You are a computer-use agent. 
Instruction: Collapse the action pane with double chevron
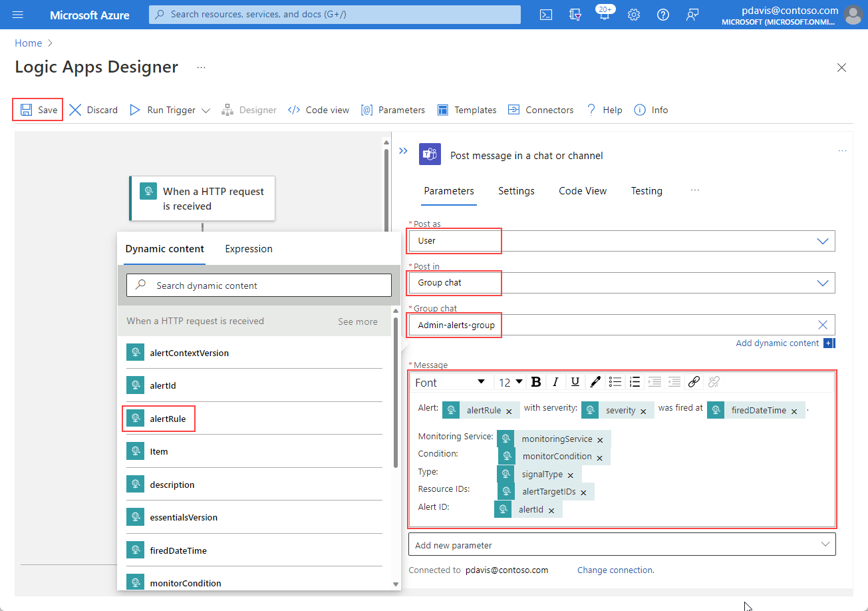click(403, 151)
